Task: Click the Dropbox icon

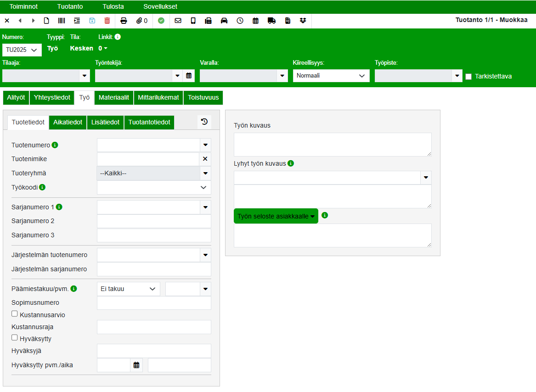Action: (x=303, y=21)
